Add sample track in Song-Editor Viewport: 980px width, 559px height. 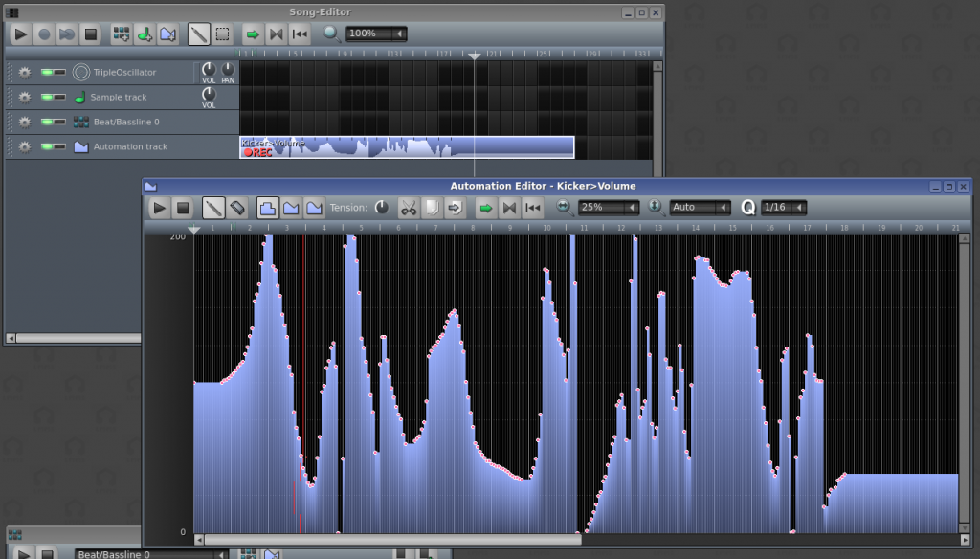click(x=145, y=34)
